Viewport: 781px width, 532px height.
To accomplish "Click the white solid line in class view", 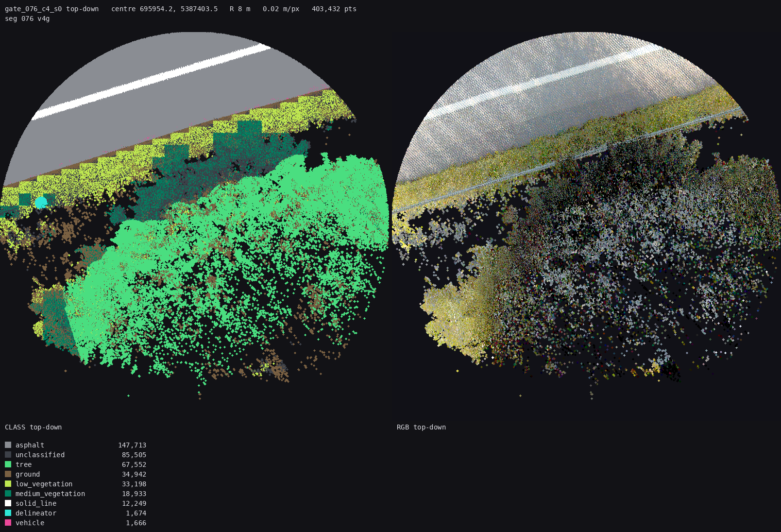I will [151, 81].
